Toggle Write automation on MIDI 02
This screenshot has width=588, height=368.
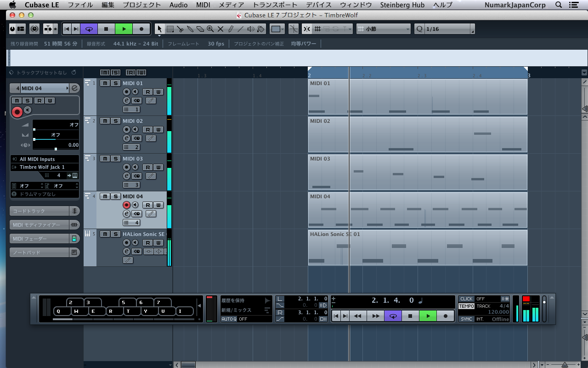pos(158,129)
